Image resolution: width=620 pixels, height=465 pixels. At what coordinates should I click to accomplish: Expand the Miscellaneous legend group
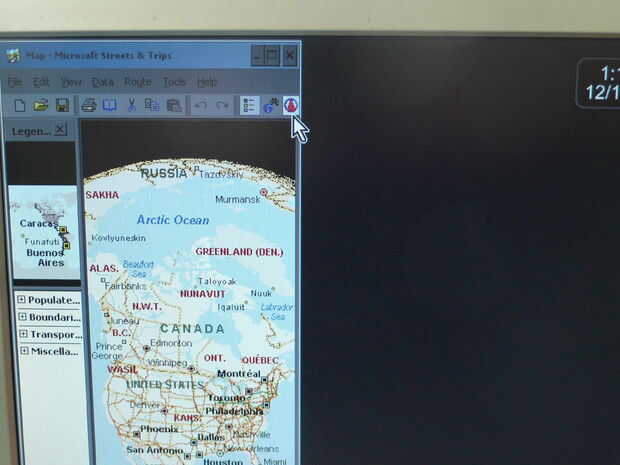(25, 351)
